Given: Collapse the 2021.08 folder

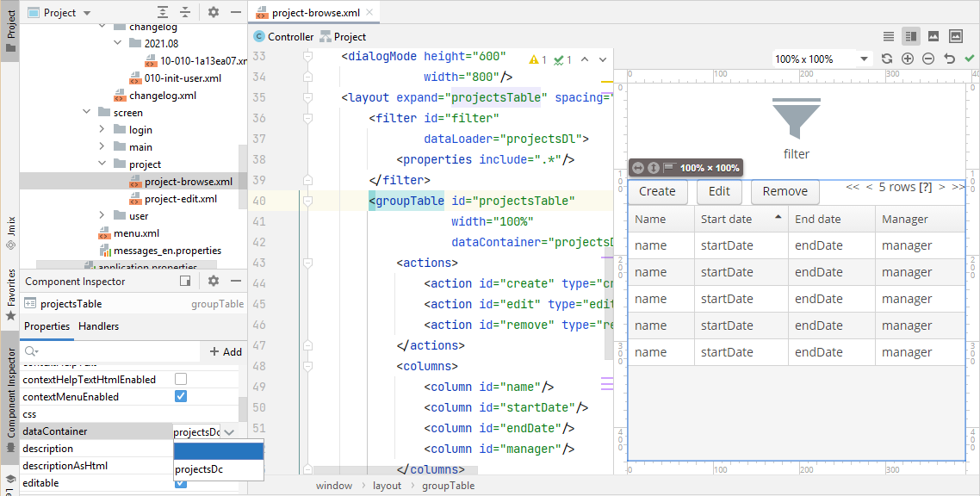Looking at the screenshot, I should tap(118, 43).
